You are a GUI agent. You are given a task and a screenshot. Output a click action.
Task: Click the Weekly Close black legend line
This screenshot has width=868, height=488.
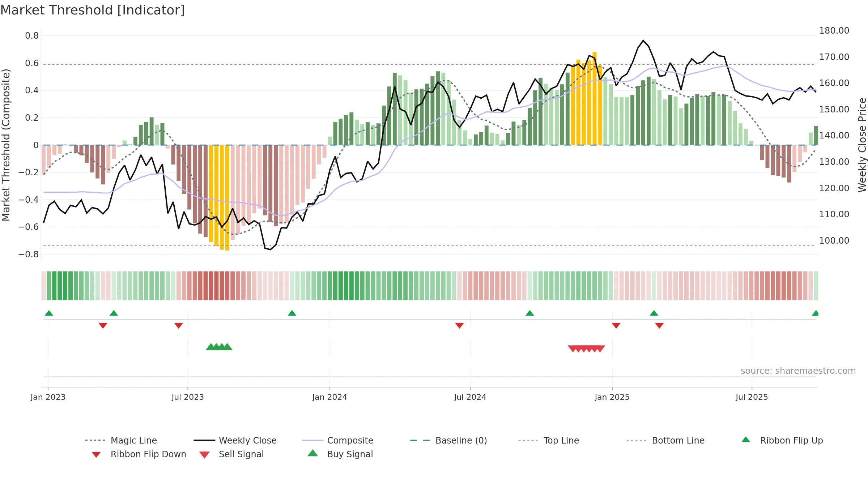click(x=204, y=440)
